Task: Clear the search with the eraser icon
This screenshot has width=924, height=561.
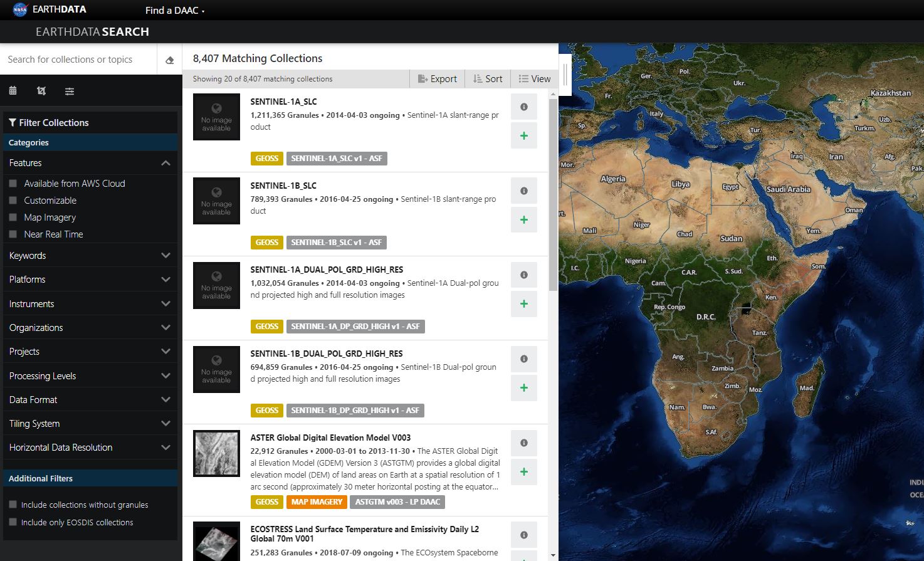Action: coord(169,60)
